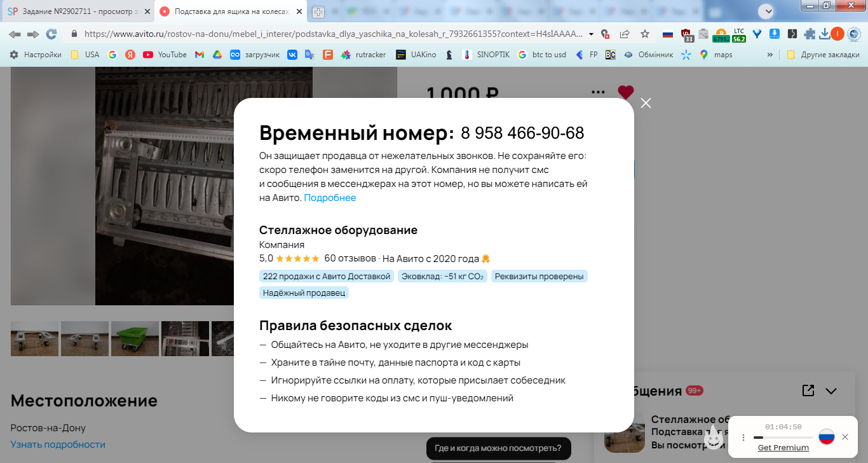Open maps bookmark
The image size is (868, 463).
(715, 55)
